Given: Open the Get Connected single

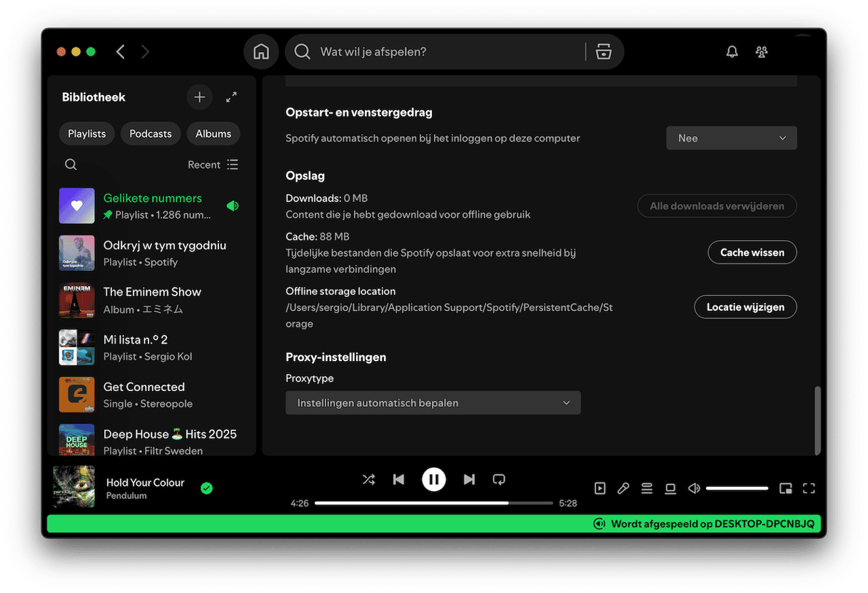Looking at the screenshot, I should click(x=151, y=395).
